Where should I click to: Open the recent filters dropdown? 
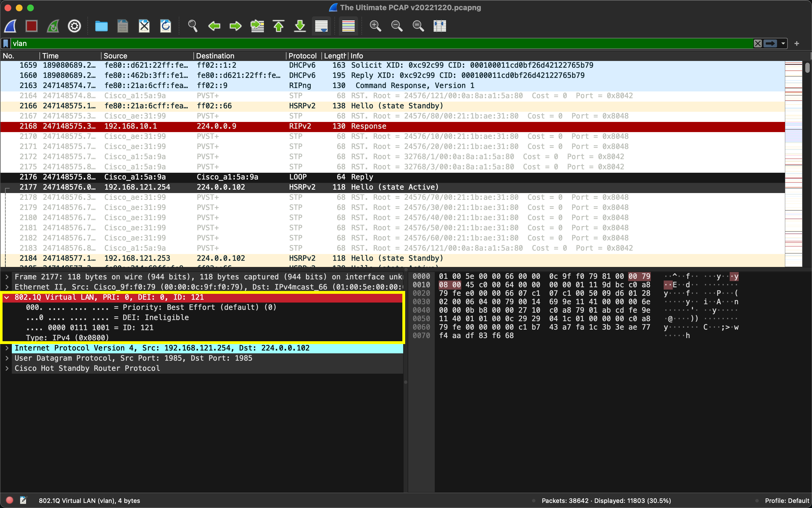pyautogui.click(x=783, y=43)
